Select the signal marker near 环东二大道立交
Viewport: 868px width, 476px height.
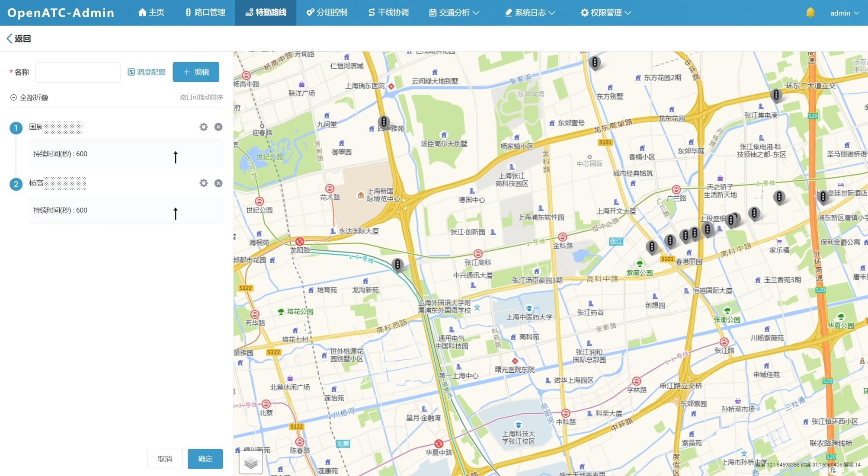coord(776,95)
